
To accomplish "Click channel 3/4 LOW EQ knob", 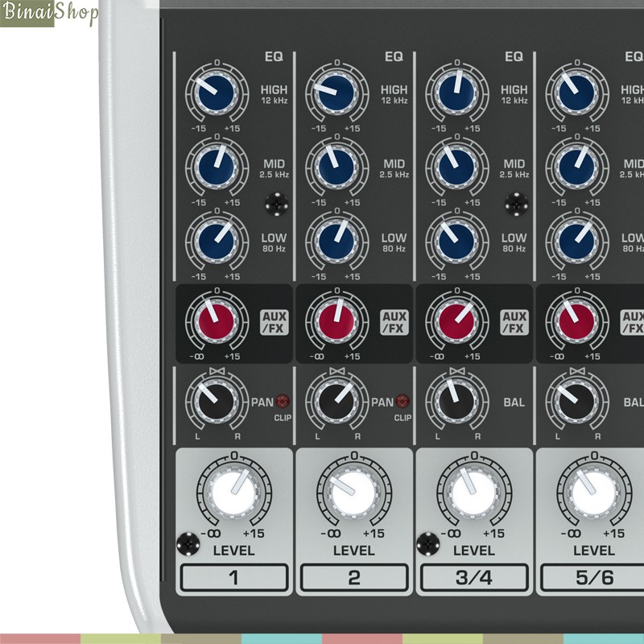I will (x=456, y=241).
